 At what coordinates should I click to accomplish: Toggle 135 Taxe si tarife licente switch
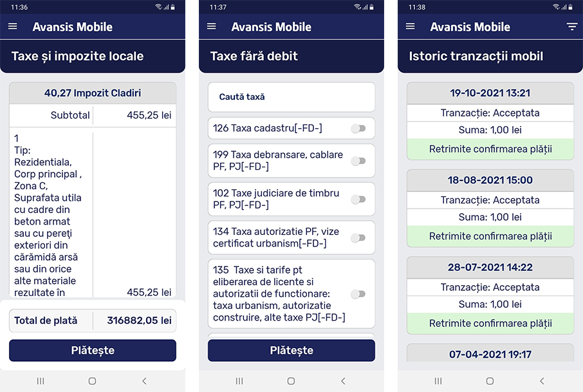pos(358,294)
